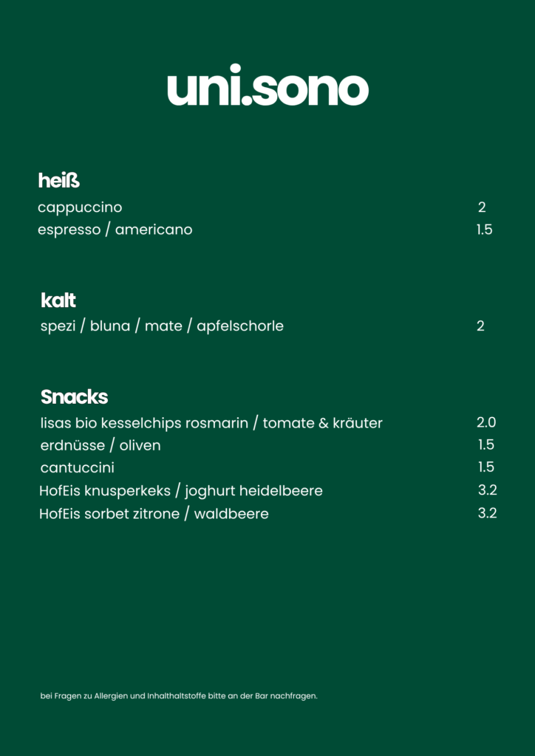Click the allergen note at the bottom
The height and width of the screenshot is (756, 535).
tap(179, 695)
